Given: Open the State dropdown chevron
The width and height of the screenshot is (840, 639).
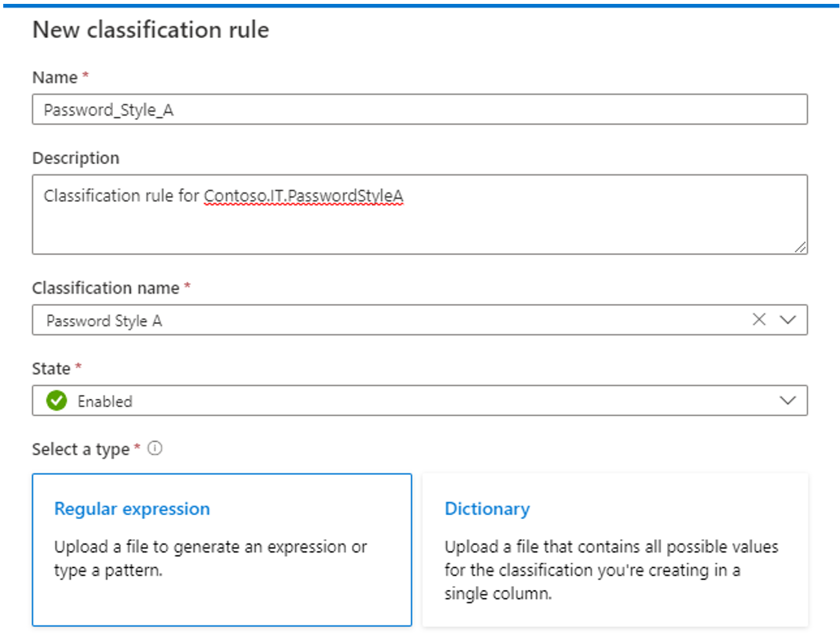Looking at the screenshot, I should coord(788,400).
